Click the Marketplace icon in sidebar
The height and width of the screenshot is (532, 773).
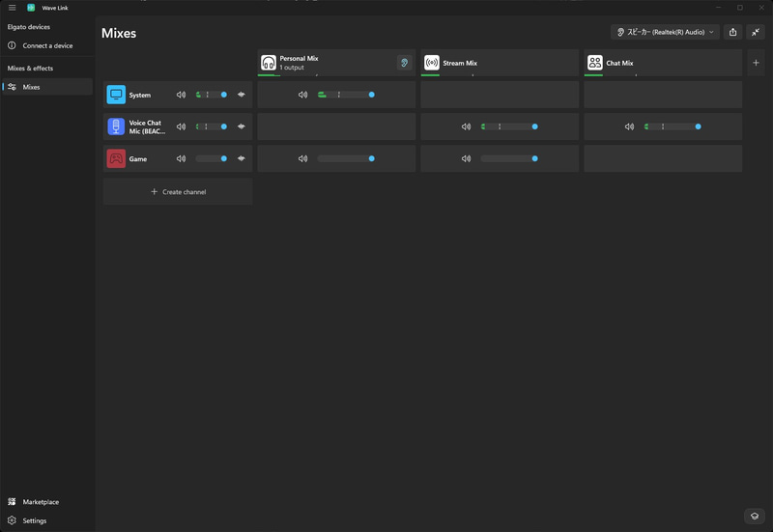pyautogui.click(x=12, y=501)
